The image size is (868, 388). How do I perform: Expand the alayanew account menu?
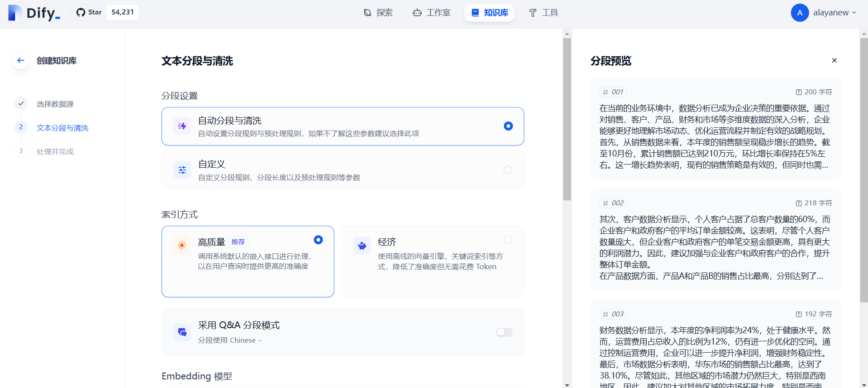(824, 13)
